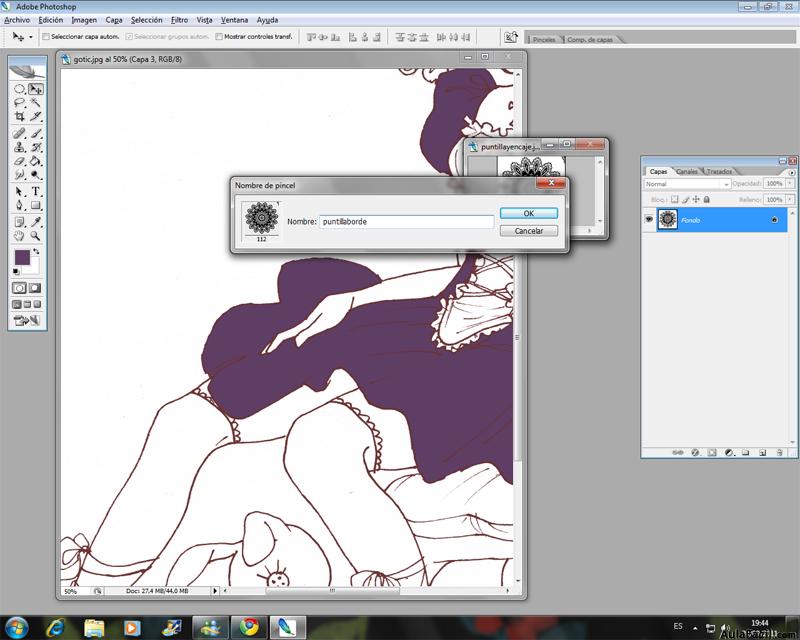Select the Elliptical Marquee tool
Image resolution: width=800 pixels, height=640 pixels.
pyautogui.click(x=19, y=89)
